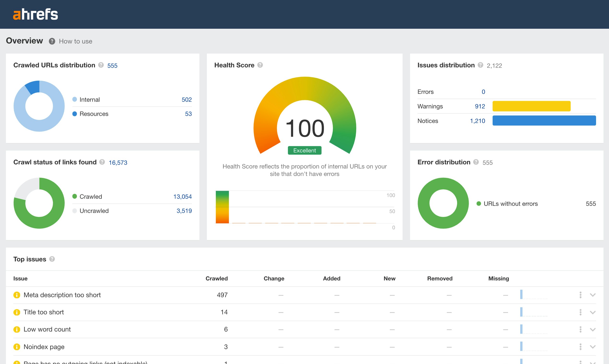The height and width of the screenshot is (364, 609).
Task: Expand the Meta description too short row
Action: (592, 295)
